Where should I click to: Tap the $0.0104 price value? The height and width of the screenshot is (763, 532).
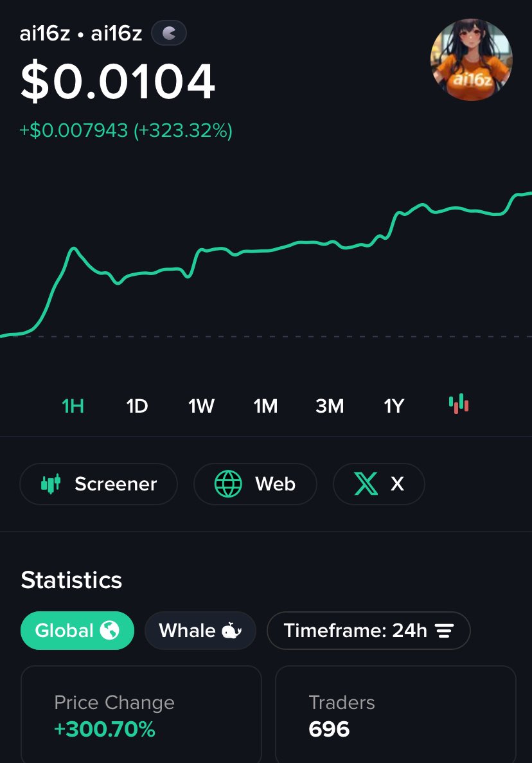coord(118,81)
